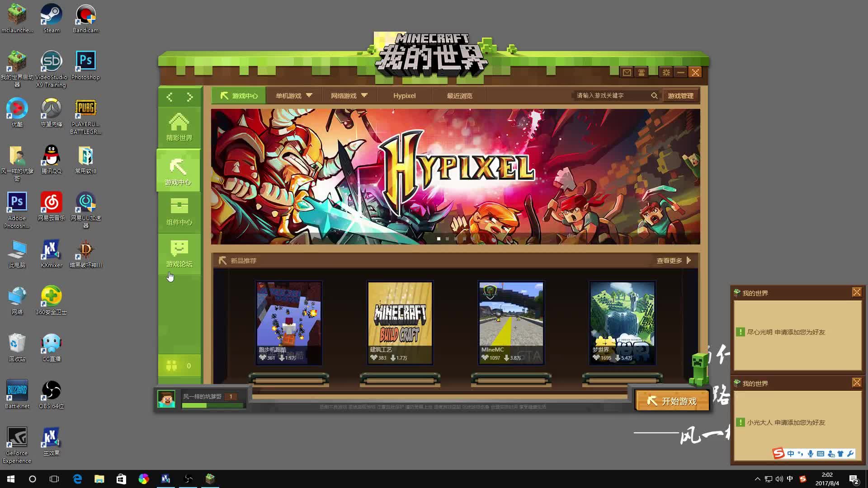Open Sogou soft keyboard icon

coord(821,454)
